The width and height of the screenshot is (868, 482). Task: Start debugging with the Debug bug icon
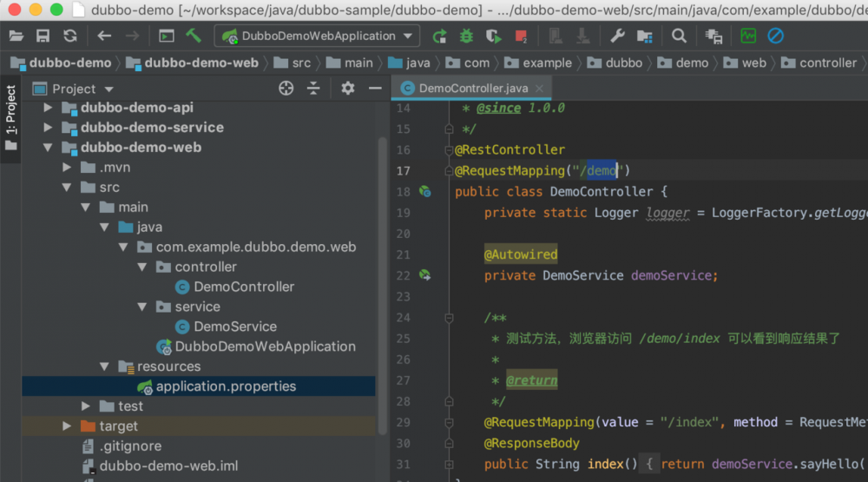pos(467,36)
